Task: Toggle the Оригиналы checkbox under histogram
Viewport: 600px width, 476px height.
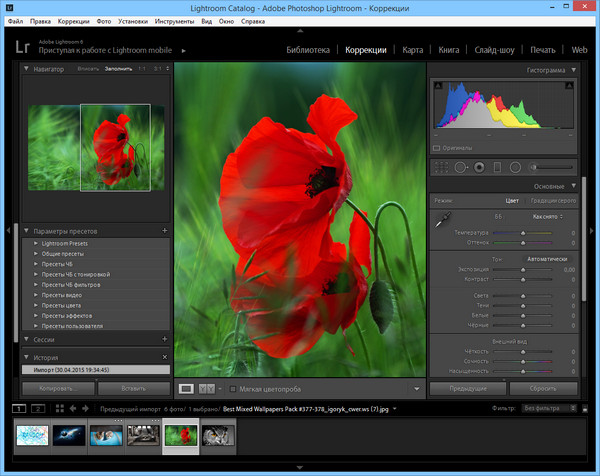Action: pyautogui.click(x=437, y=148)
